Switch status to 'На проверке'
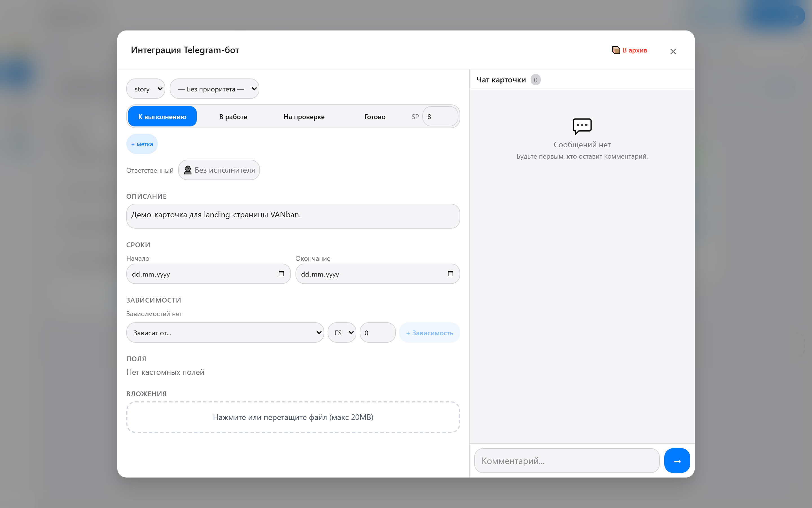 (304, 117)
